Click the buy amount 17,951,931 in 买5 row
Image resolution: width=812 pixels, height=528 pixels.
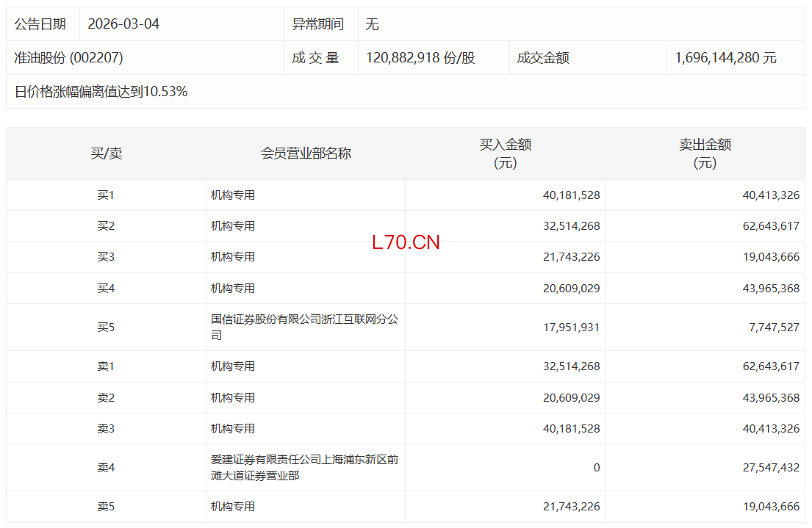coord(572,328)
